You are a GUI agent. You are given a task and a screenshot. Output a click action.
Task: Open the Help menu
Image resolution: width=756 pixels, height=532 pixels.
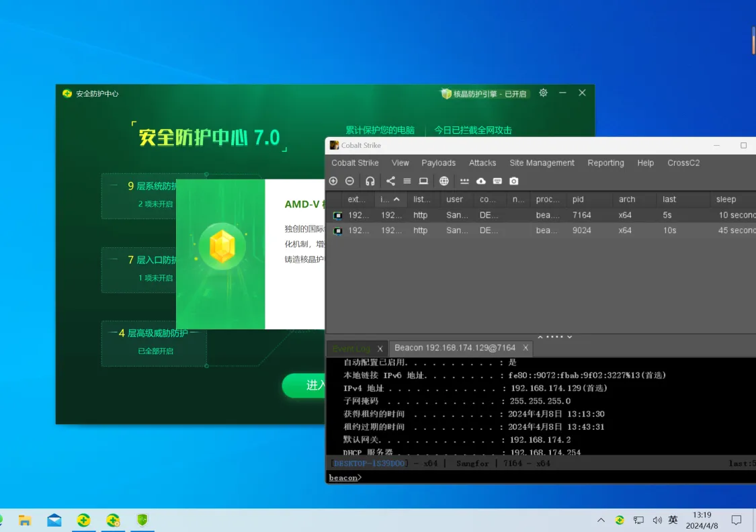646,163
